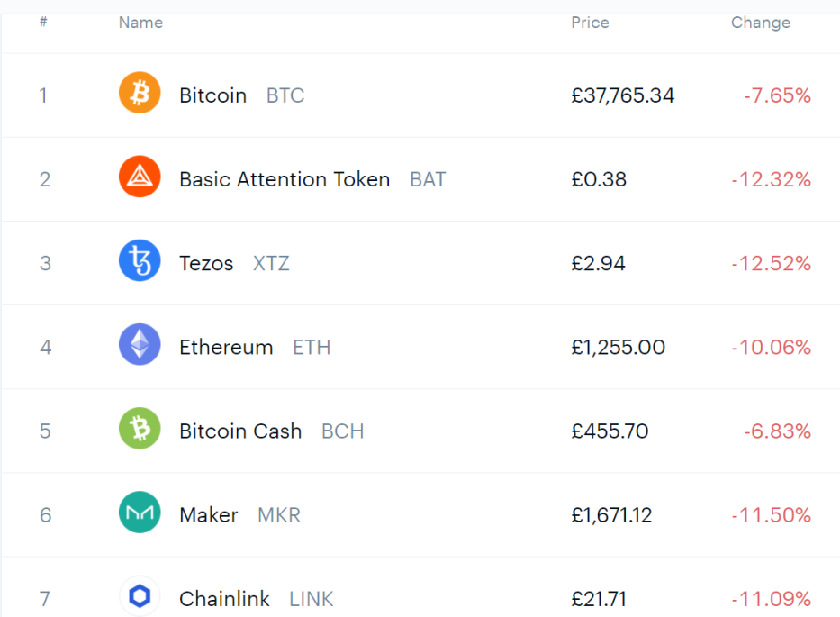Click the # rank column header
This screenshot has height=617, width=840.
point(43,22)
